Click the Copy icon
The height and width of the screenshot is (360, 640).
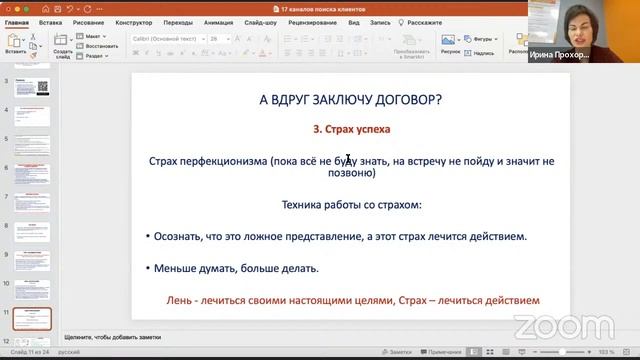pyautogui.click(x=33, y=46)
